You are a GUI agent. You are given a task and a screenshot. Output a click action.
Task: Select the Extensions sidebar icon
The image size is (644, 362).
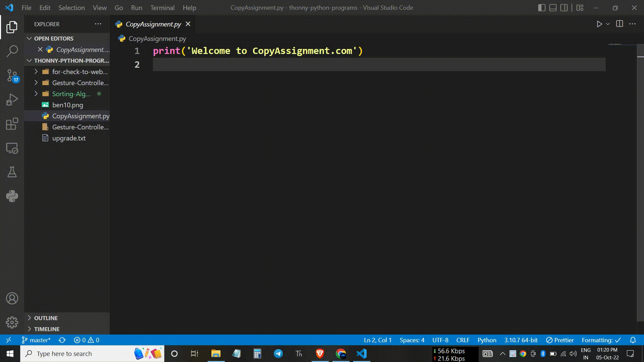coord(12,124)
